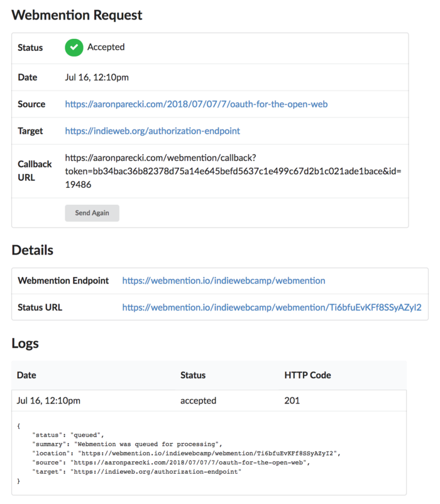Click the Accepted status text
The height and width of the screenshot is (504, 440).
[x=106, y=47]
